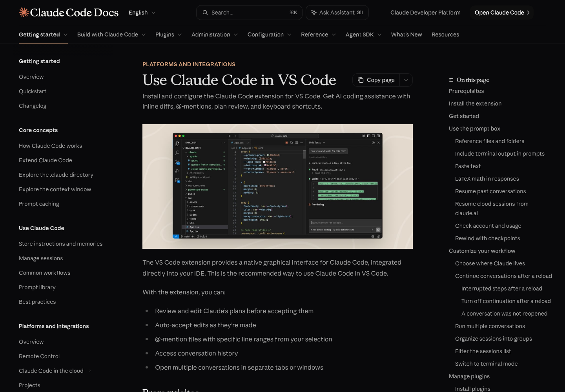
Task: Select the Getting started top tab
Action: click(43, 34)
